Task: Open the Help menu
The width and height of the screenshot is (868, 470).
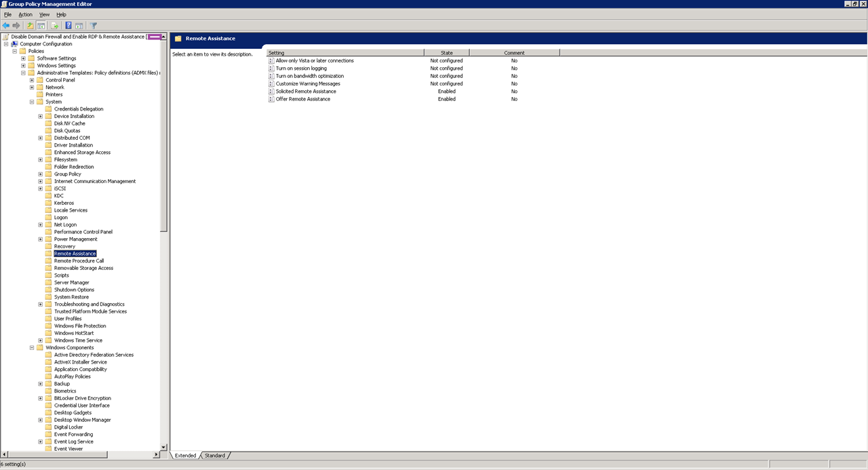Action: 62,14
